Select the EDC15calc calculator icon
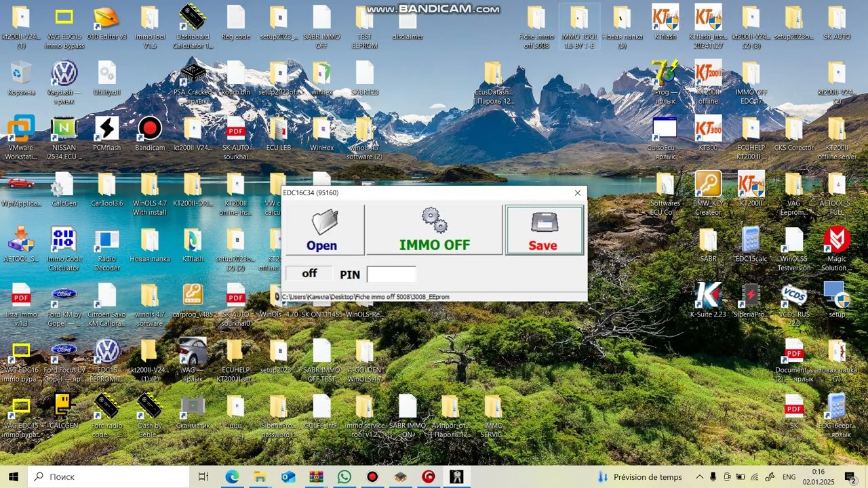Screen dimensions: 868x488 [x=751, y=245]
